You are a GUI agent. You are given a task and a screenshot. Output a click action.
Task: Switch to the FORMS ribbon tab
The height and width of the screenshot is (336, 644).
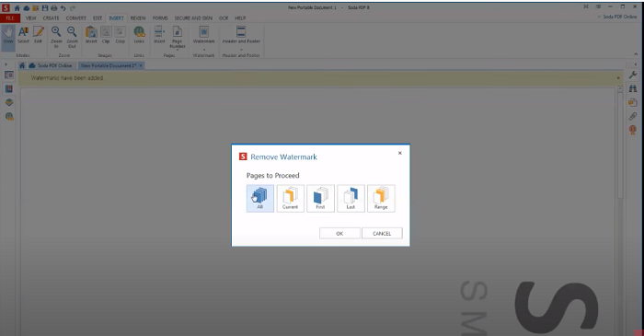(x=160, y=18)
